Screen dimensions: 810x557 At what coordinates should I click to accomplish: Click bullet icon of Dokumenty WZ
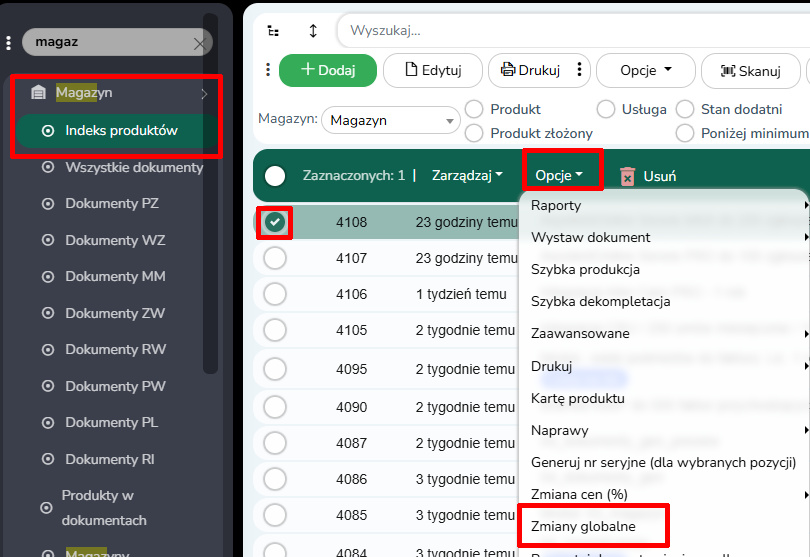point(48,240)
